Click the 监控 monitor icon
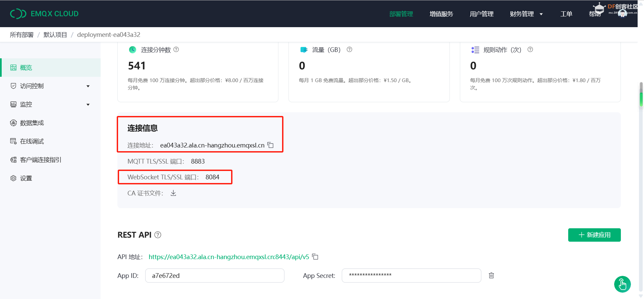Image resolution: width=644 pixels, height=299 pixels. [x=13, y=105]
